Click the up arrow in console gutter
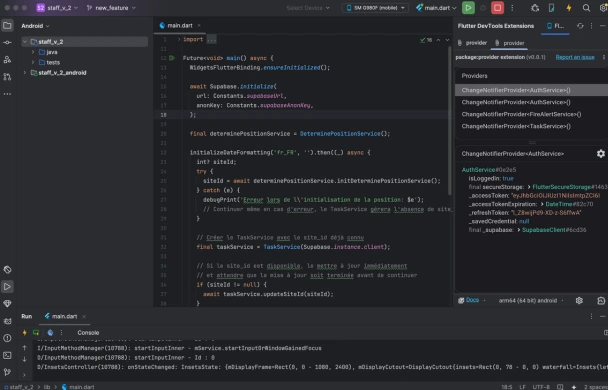 (24, 348)
